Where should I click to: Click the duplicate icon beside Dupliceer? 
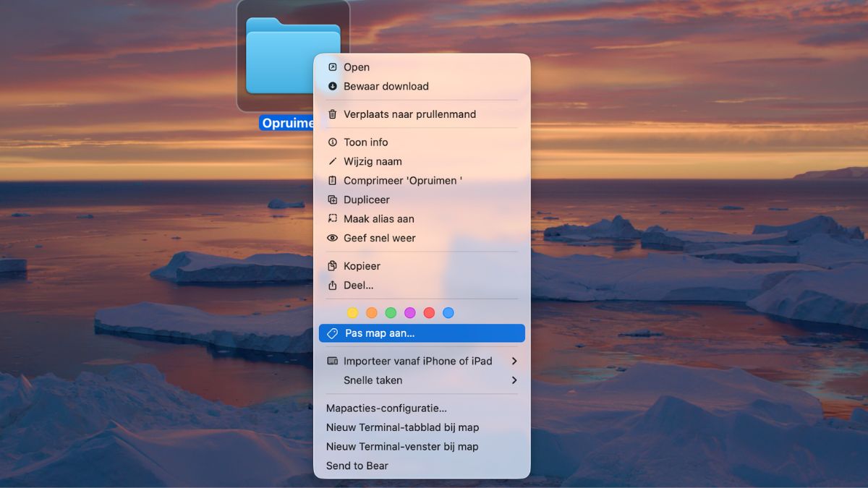click(x=333, y=200)
